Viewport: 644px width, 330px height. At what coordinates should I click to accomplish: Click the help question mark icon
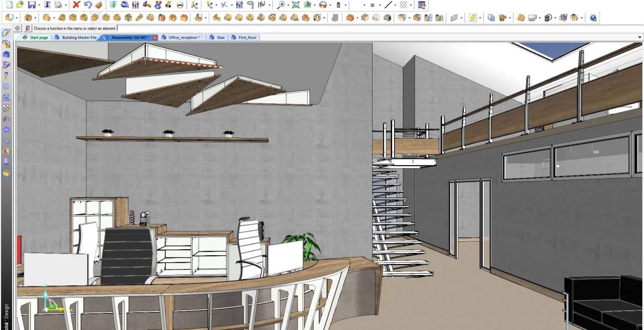tap(593, 18)
